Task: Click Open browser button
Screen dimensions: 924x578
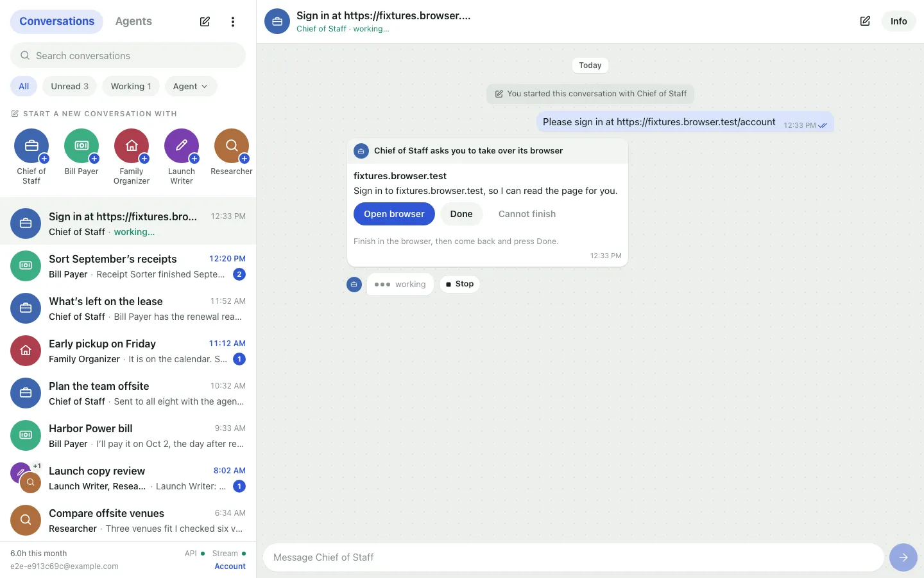Action: point(394,214)
